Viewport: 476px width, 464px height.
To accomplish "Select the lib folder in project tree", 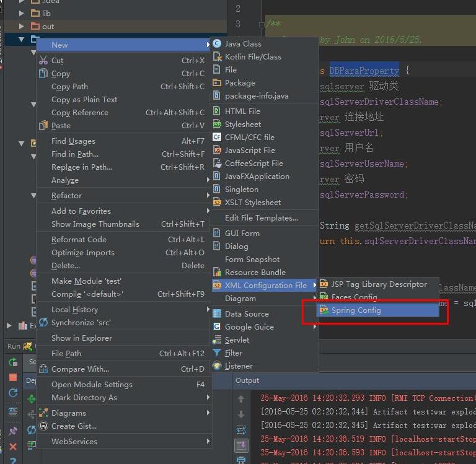I will click(x=46, y=14).
